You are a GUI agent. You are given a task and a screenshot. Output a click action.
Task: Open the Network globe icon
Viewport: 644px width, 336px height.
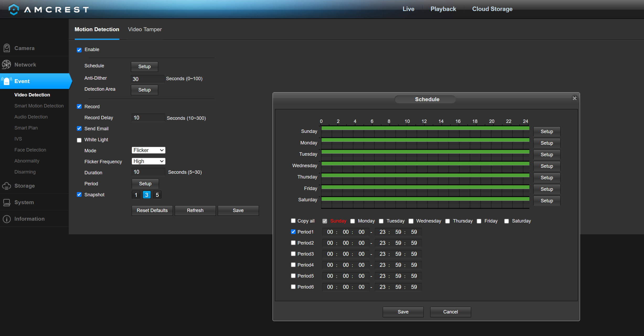6,64
